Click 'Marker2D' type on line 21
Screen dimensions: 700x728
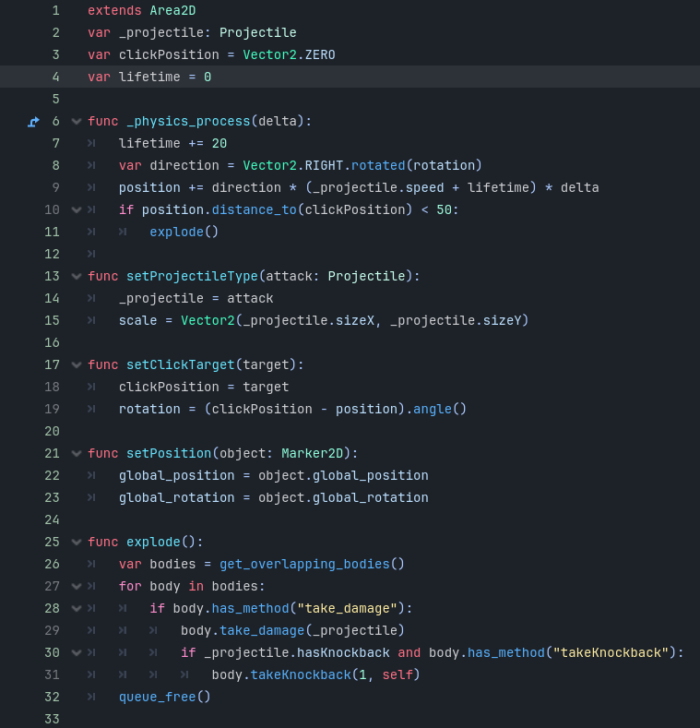(312, 454)
